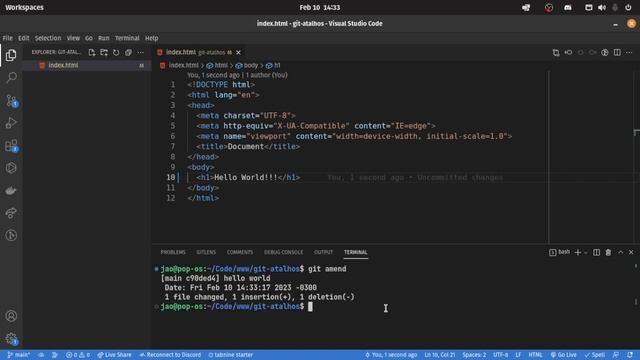Open changes compare icon in editor toolbar
Screen dimensions: 640x360
point(556,53)
